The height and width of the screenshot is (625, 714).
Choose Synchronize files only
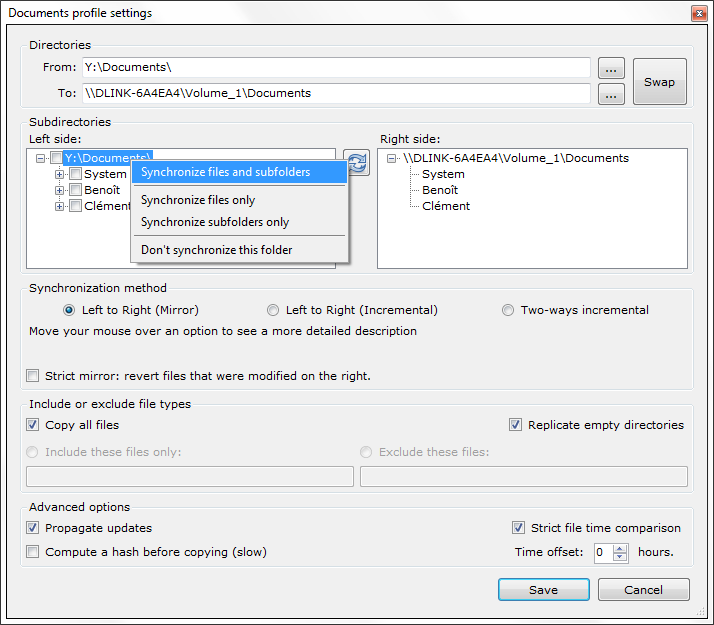[x=198, y=200]
